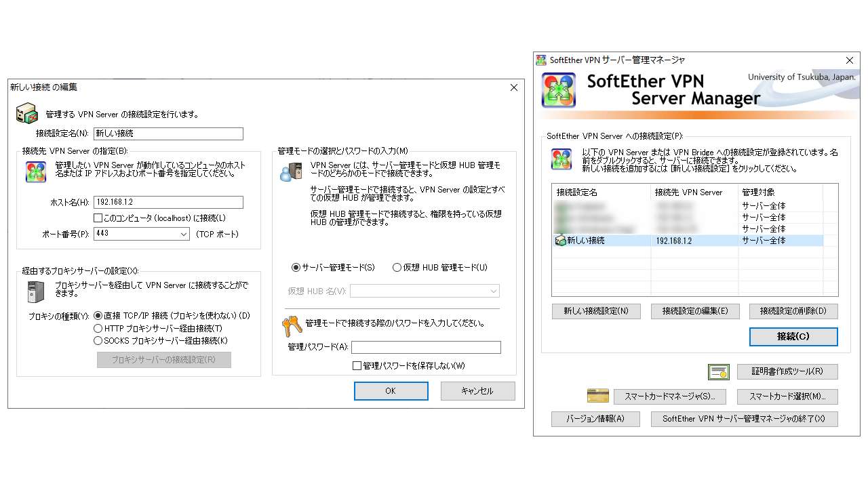Click SoftEther VPN サーバー管理マネージャの終了 button
The height and width of the screenshot is (488, 868).
745,419
